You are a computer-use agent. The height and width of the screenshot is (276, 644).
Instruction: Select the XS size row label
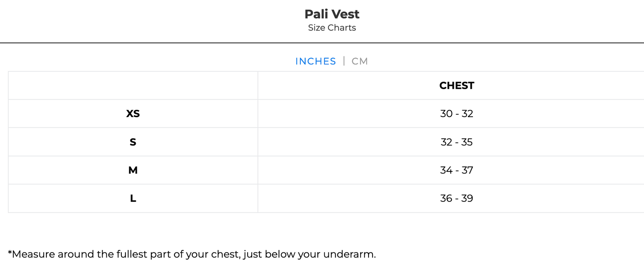pyautogui.click(x=133, y=114)
